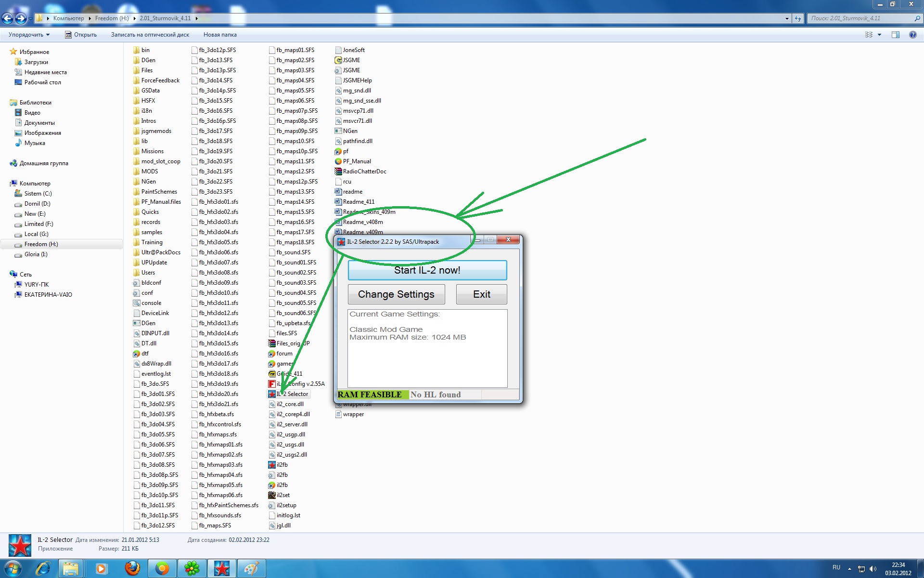Screen dimensions: 924x578
Task: Open the il2fb red star executable
Action: pyautogui.click(x=272, y=465)
